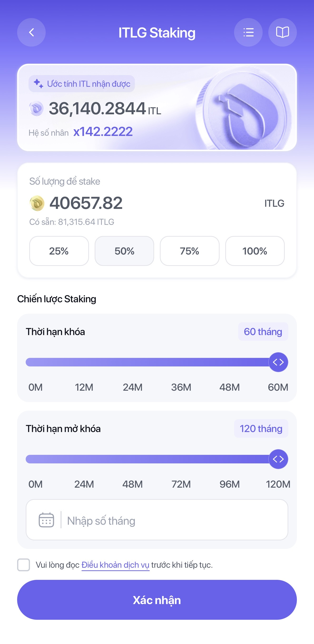Select the 25% stake amount
The width and height of the screenshot is (314, 644).
(x=59, y=251)
